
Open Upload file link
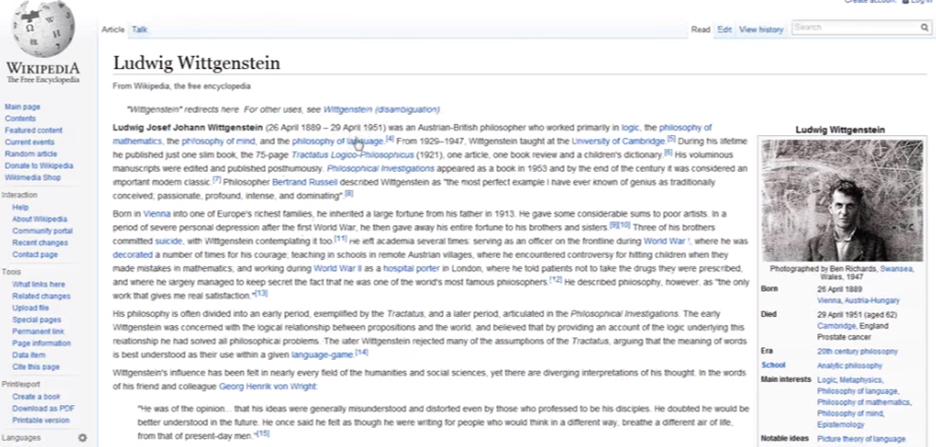coord(30,308)
